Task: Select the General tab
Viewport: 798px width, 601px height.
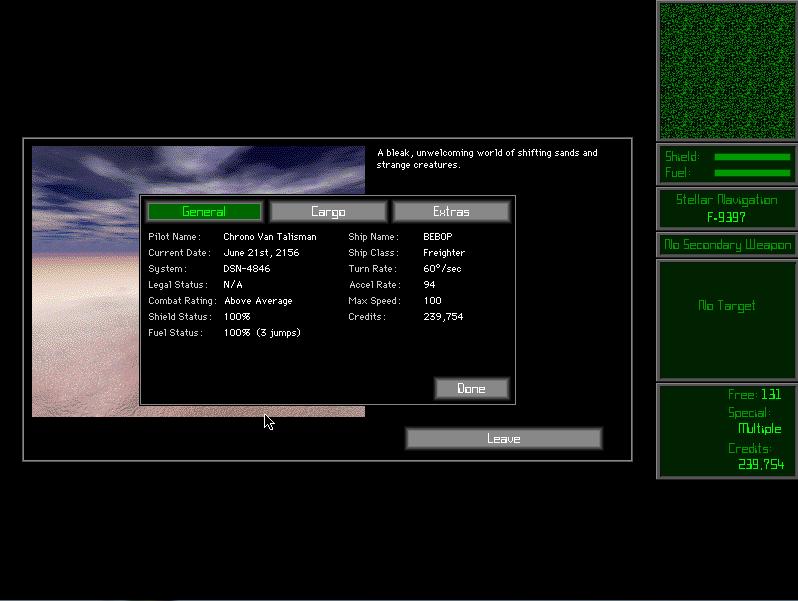Action: (x=204, y=212)
